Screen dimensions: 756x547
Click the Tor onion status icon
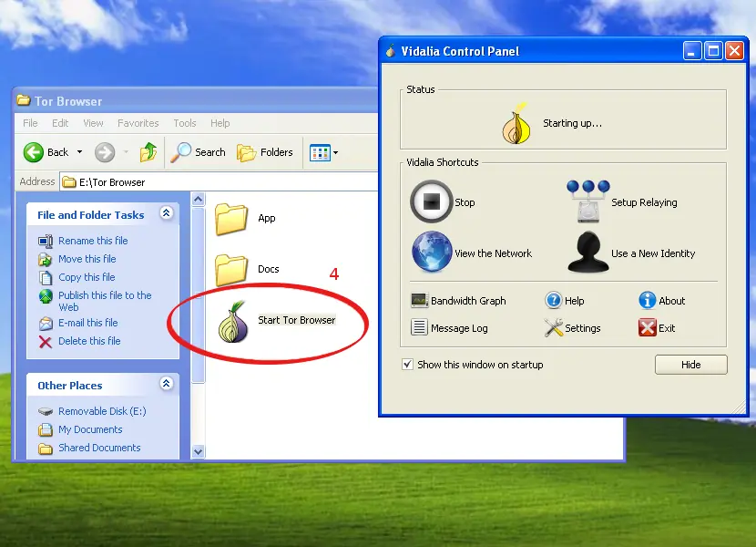516,124
